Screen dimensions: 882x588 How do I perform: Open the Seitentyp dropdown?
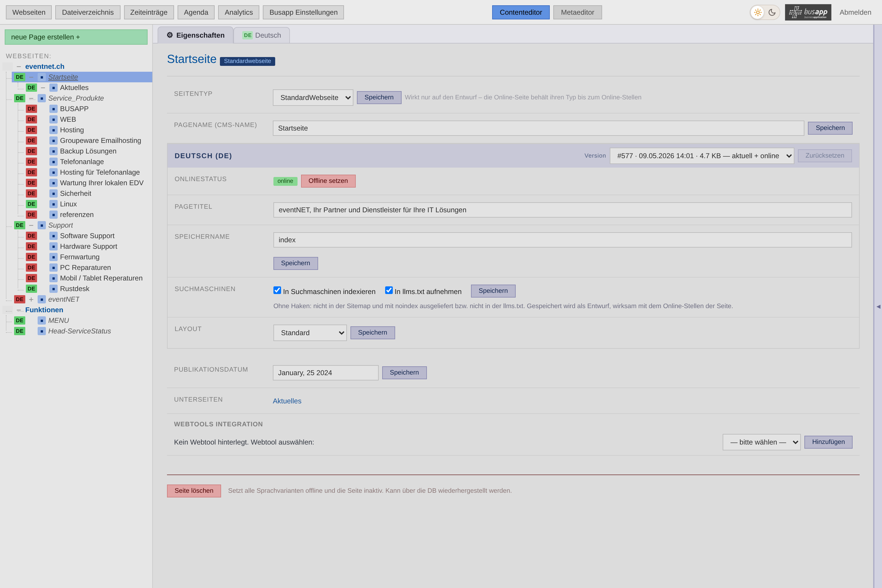pyautogui.click(x=313, y=98)
